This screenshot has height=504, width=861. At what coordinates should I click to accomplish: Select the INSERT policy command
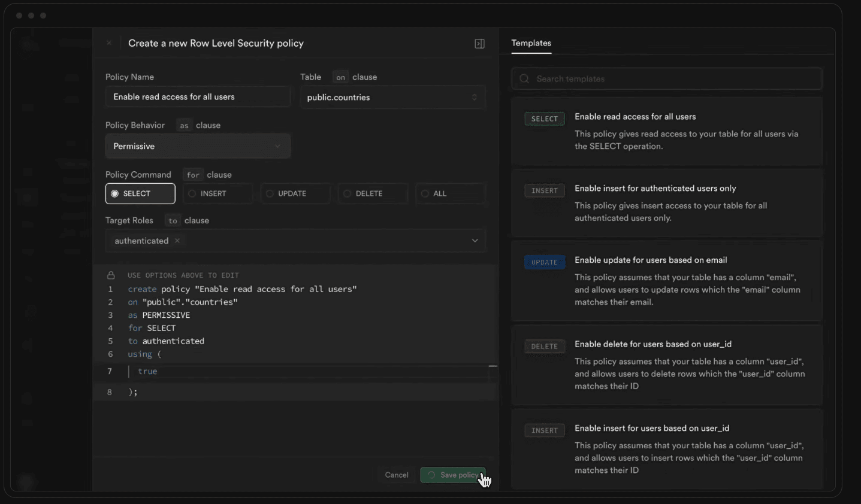click(217, 193)
